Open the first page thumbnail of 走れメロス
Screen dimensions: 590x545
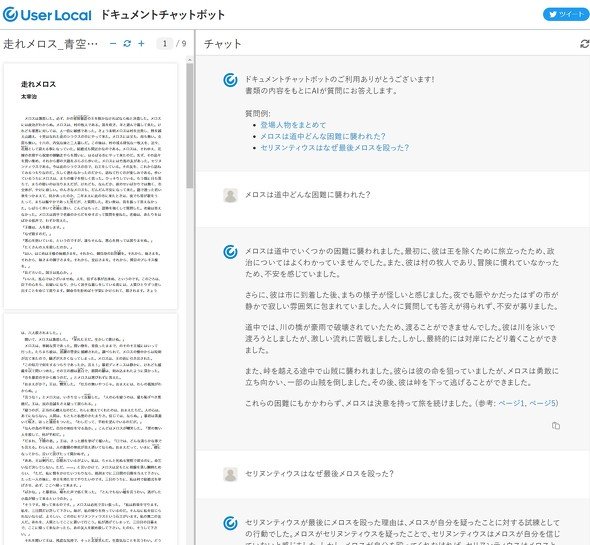pos(90,186)
